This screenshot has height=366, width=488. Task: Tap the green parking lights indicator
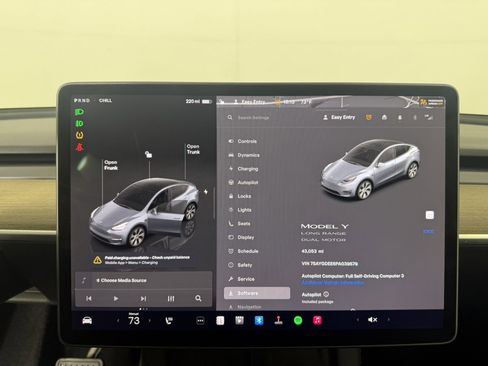coord(79,124)
